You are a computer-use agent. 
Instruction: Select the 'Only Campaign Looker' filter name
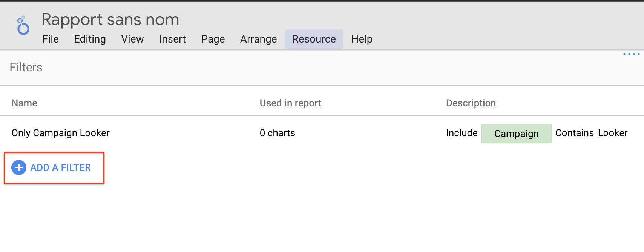pyautogui.click(x=60, y=133)
